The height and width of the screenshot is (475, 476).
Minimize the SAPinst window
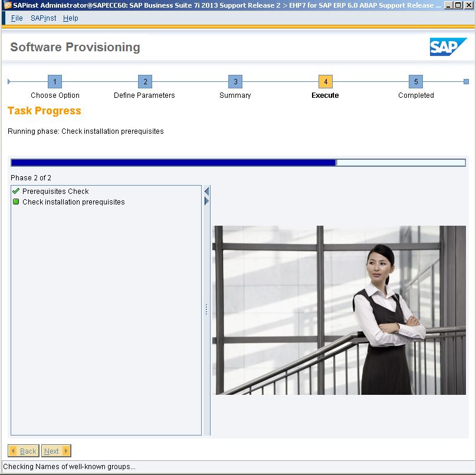[448, 5]
